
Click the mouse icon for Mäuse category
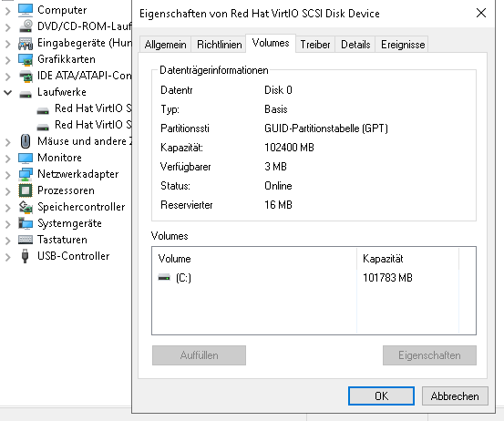[26, 141]
